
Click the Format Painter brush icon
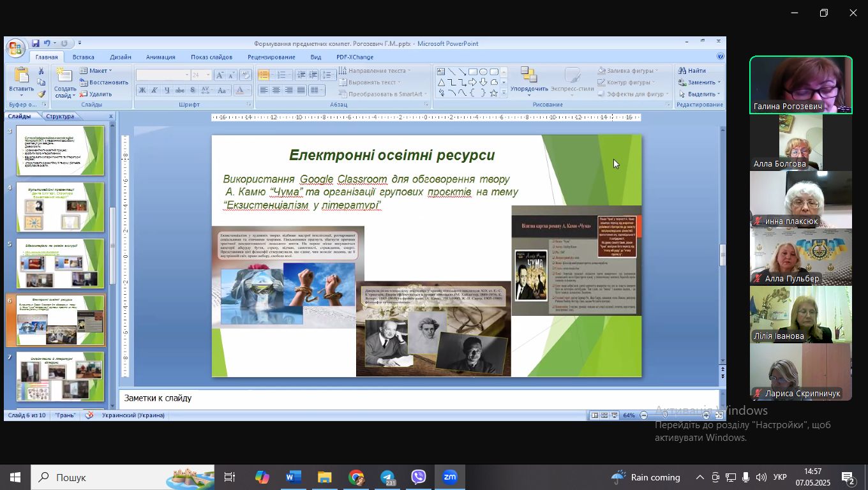point(41,94)
